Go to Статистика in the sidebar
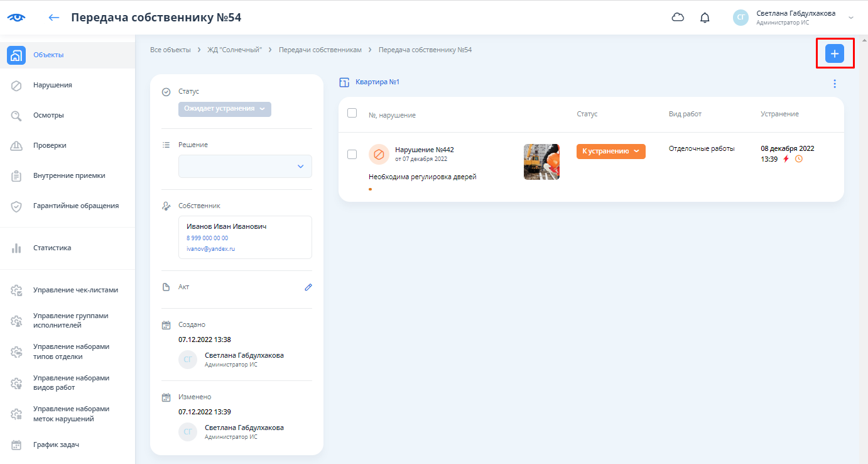Image resolution: width=868 pixels, height=464 pixels. pyautogui.click(x=52, y=248)
